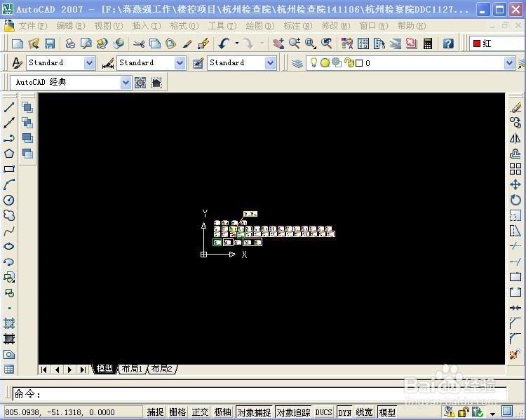
Task: Select the Ellipse tool
Action: [9, 246]
